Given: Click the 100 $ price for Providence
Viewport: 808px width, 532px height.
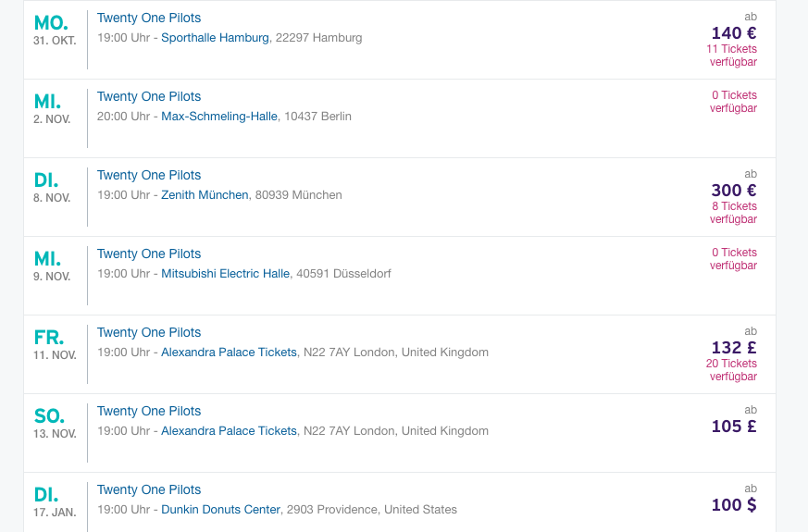Looking at the screenshot, I should [x=733, y=505].
